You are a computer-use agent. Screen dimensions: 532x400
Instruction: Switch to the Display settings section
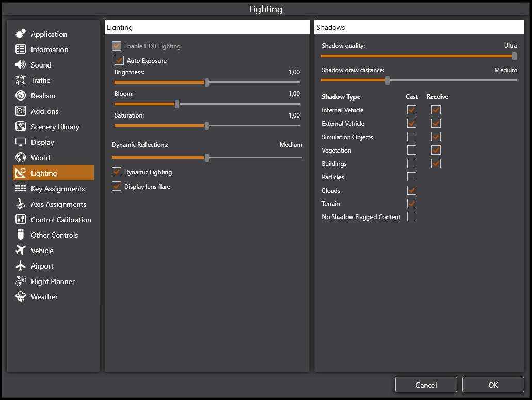pos(42,142)
